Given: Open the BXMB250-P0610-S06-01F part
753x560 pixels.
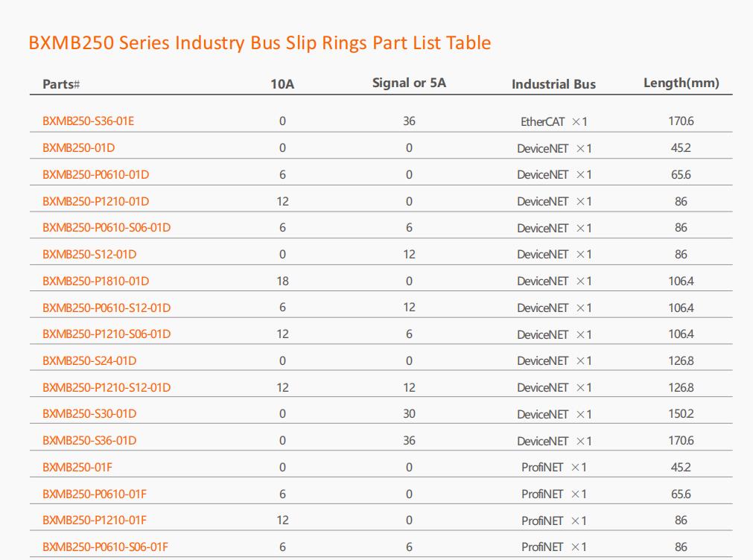Looking at the screenshot, I should click(105, 547).
